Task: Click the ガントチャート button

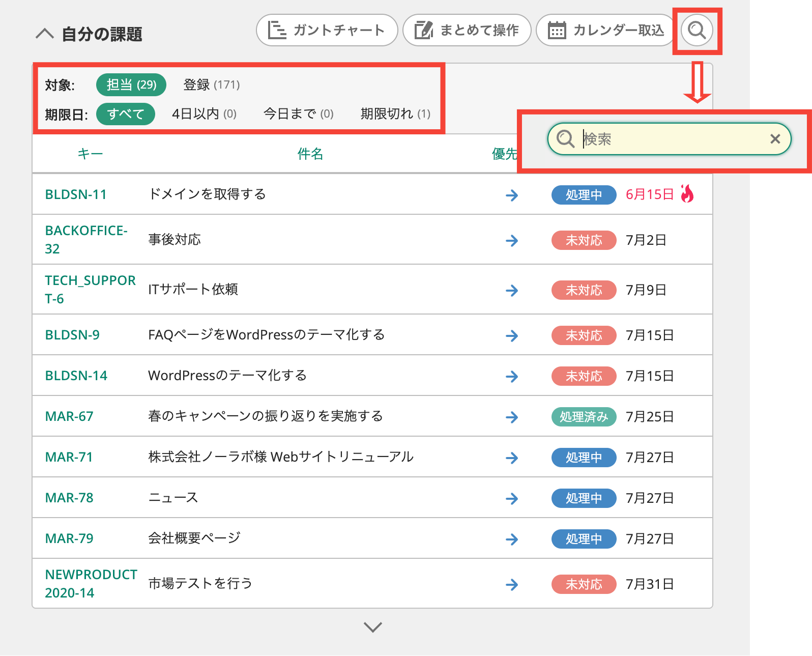Action: pos(327,30)
